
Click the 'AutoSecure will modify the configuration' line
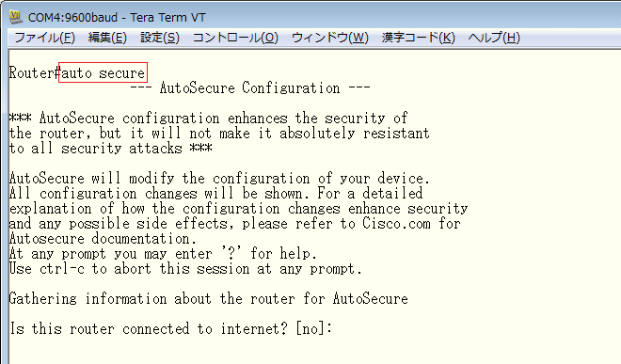[x=219, y=178]
